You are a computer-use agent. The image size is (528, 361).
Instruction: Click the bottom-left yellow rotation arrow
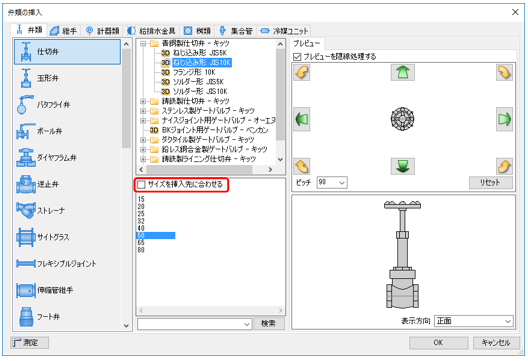pyautogui.click(x=302, y=166)
